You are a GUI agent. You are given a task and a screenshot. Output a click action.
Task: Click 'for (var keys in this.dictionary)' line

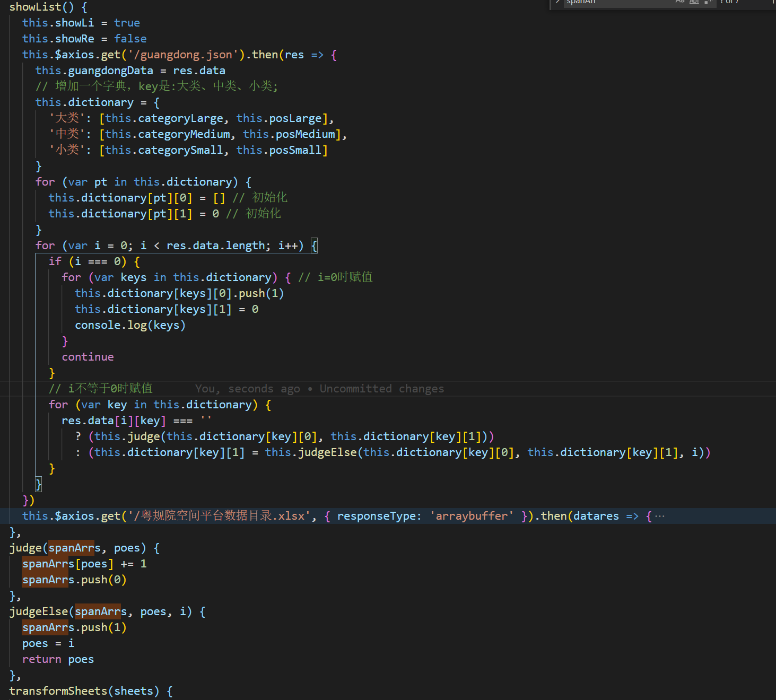pos(176,277)
